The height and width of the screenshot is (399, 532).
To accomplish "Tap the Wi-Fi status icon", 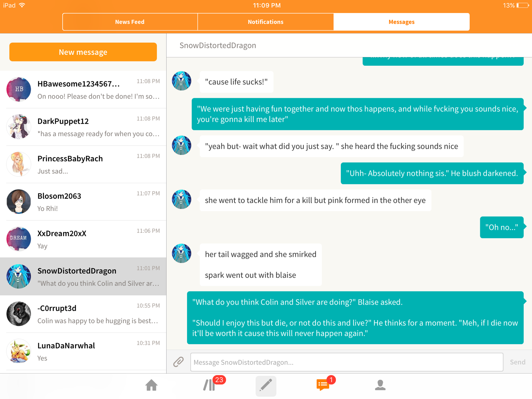I will click(x=22, y=5).
